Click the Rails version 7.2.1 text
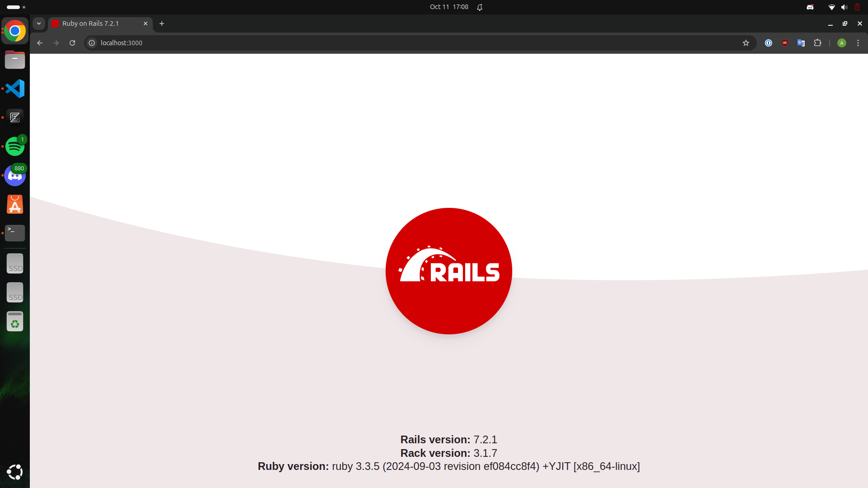 pos(448,440)
